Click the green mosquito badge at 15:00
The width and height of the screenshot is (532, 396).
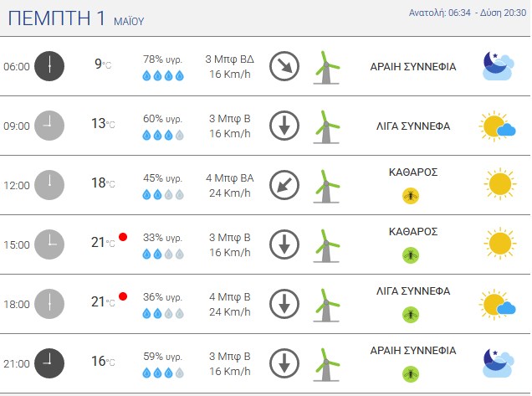pos(411,255)
